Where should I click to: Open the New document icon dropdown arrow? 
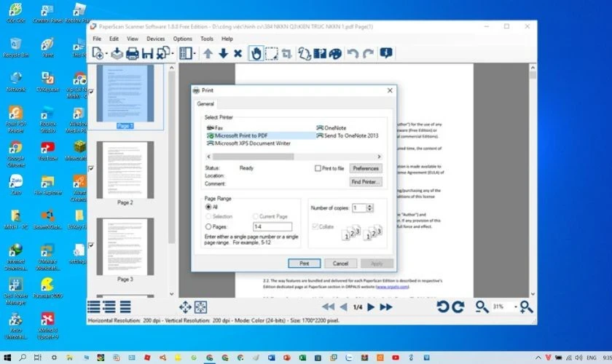point(106,54)
